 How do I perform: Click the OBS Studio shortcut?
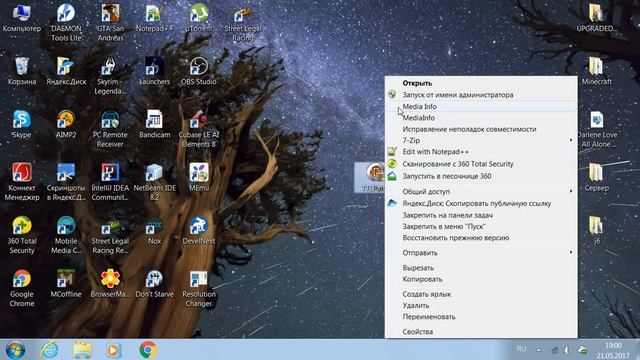198,71
